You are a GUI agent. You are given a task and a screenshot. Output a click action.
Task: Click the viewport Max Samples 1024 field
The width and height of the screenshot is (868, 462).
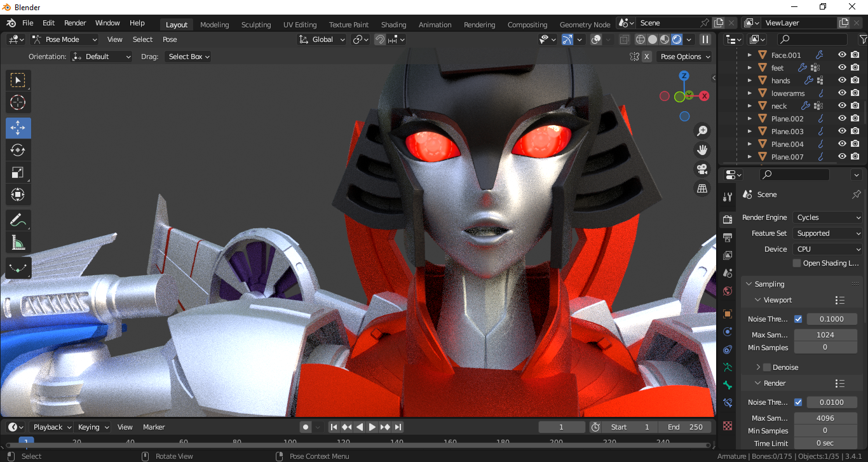[x=825, y=335]
